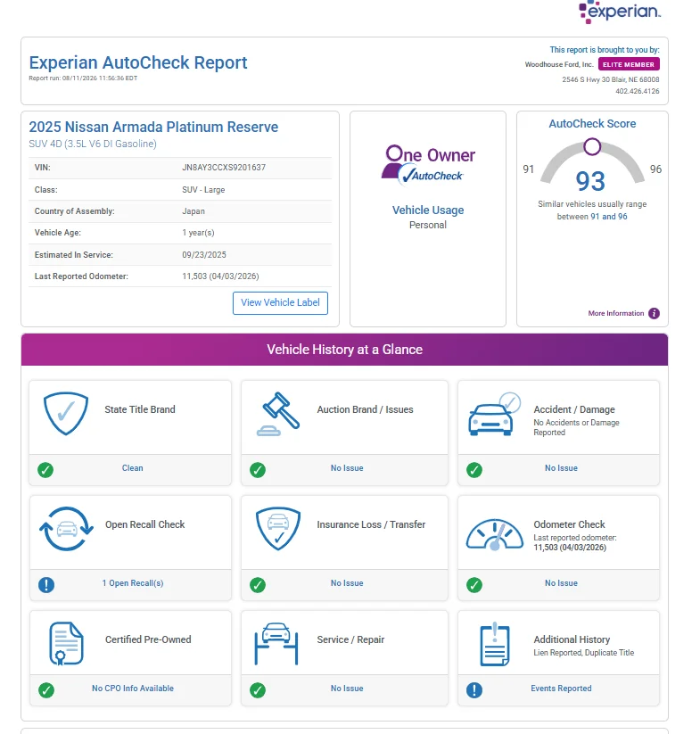
Task: Click the Vehicle History at a Glance banner
Action: (344, 350)
